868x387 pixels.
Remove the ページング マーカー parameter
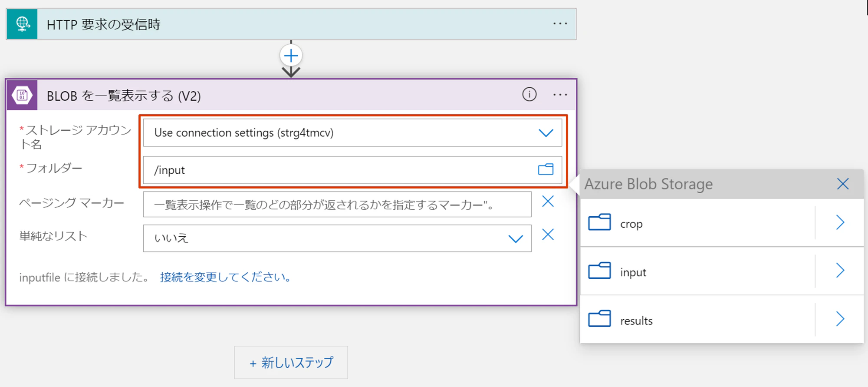(x=548, y=202)
